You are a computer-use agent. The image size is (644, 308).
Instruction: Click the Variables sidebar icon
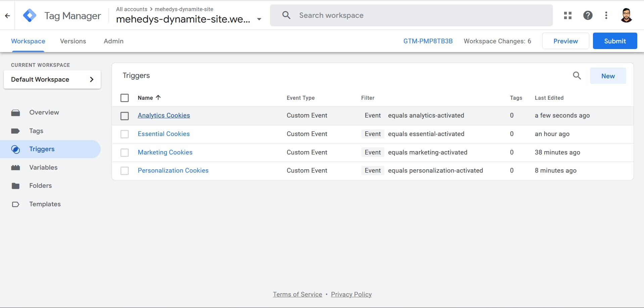(15, 168)
